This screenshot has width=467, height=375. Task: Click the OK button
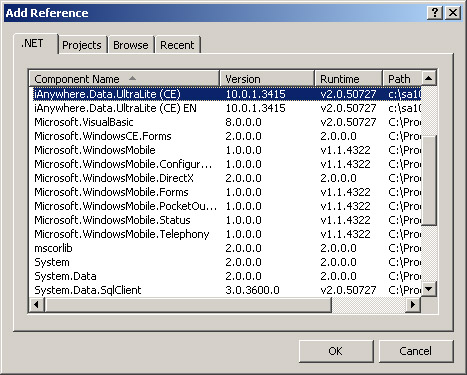(336, 351)
